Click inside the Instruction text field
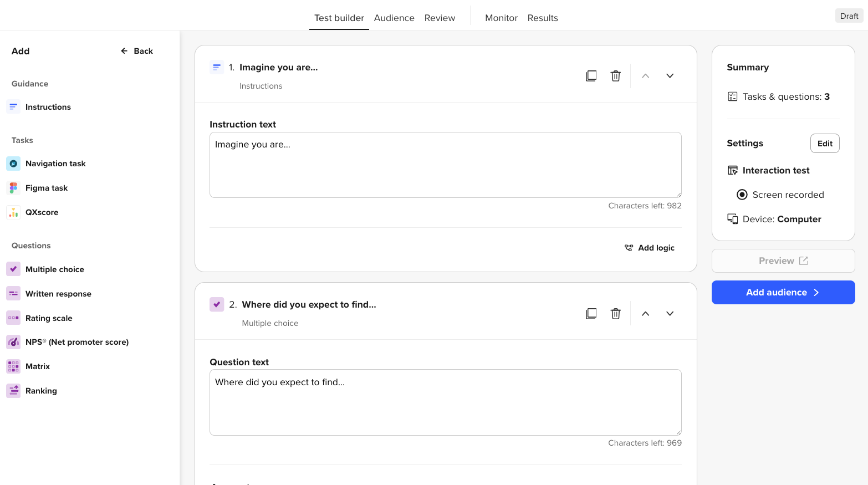Viewport: 868px width, 485px height. pyautogui.click(x=446, y=165)
